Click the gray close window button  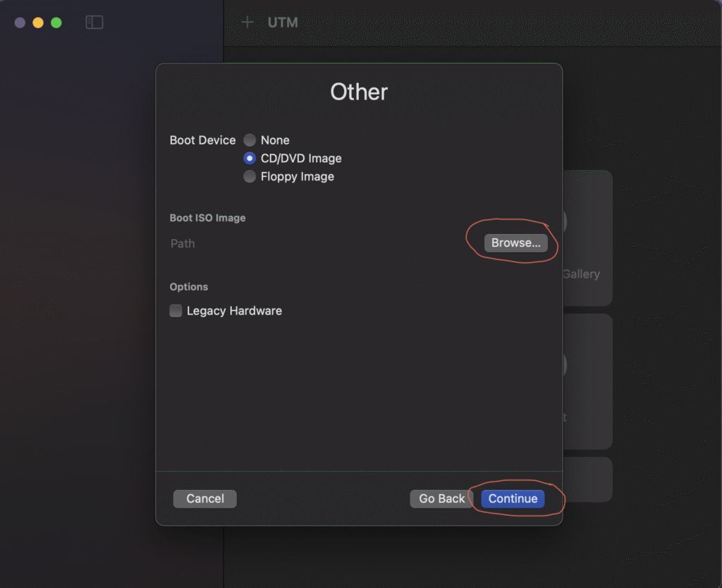pos(20,23)
